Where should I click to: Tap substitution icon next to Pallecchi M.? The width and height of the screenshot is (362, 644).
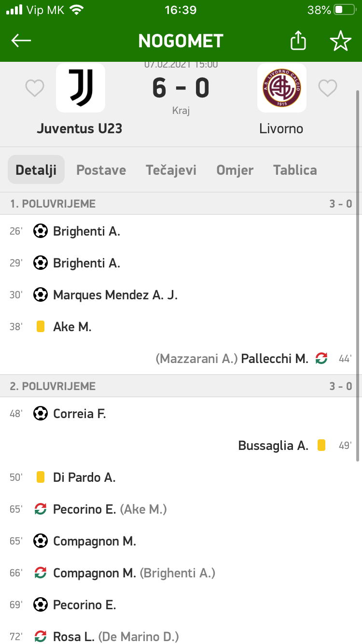[321, 359]
